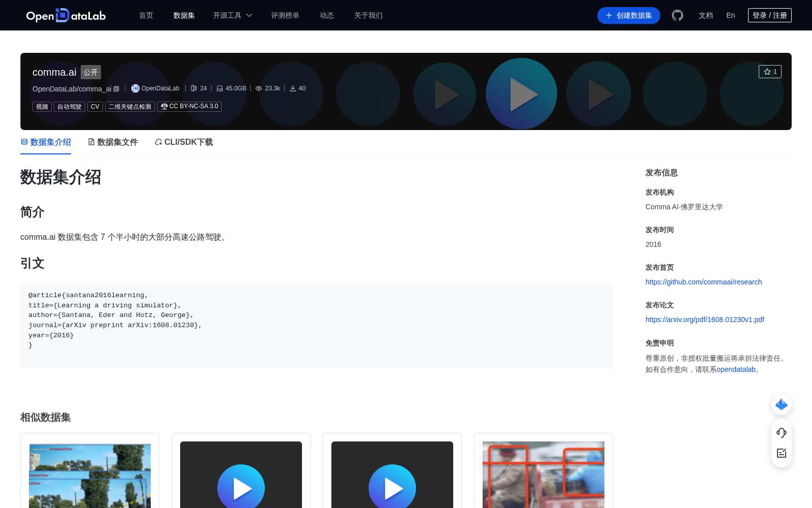This screenshot has width=812, height=508.
Task: Click the 自动驾驶 tag
Action: [70, 107]
